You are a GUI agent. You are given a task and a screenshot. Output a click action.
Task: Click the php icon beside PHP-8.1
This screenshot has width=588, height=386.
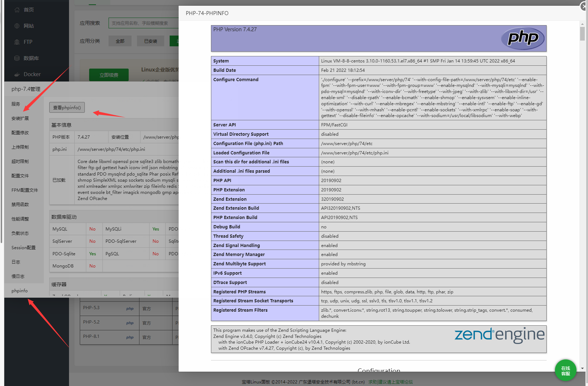(x=130, y=338)
